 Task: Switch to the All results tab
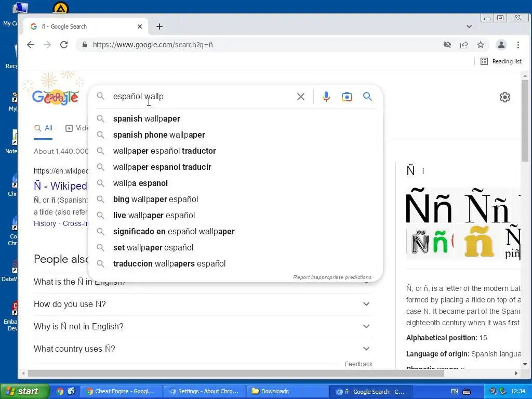(43, 128)
